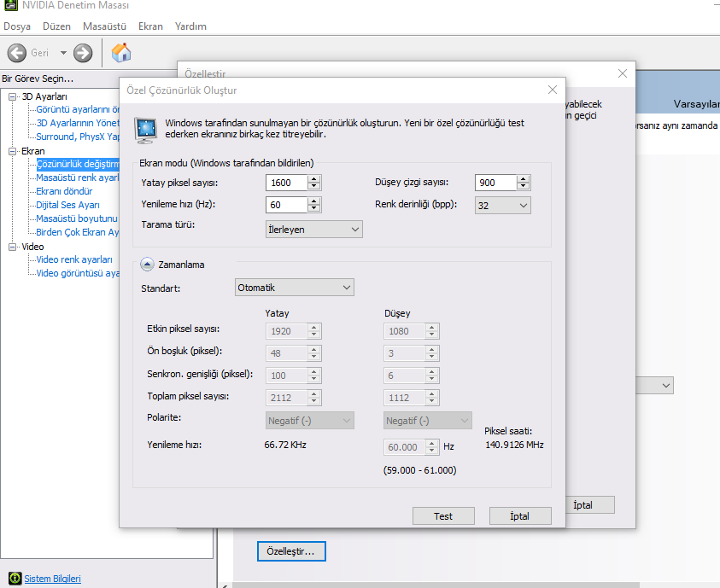The image size is (720, 588).
Task: Collapse the 3D Ayarları tree node
Action: point(13,96)
